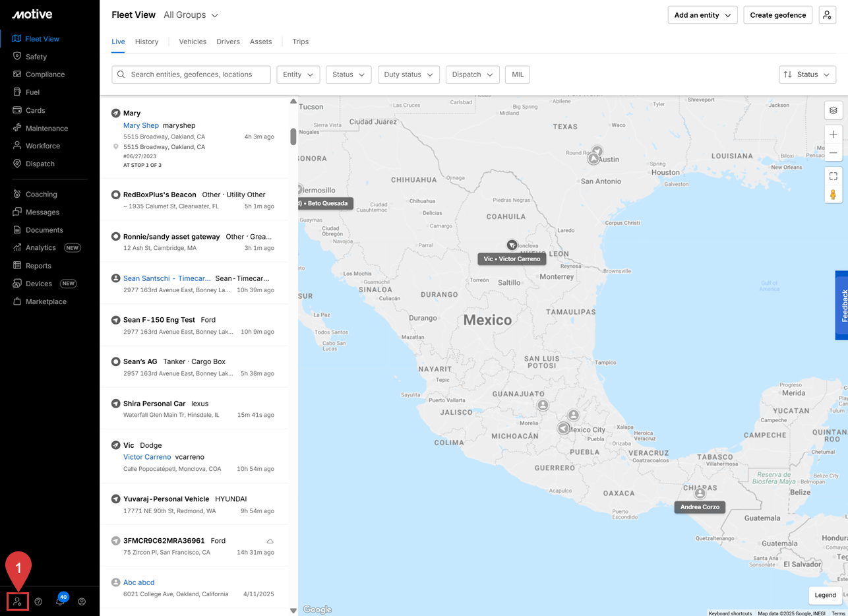Zoom in on the map

point(833,135)
